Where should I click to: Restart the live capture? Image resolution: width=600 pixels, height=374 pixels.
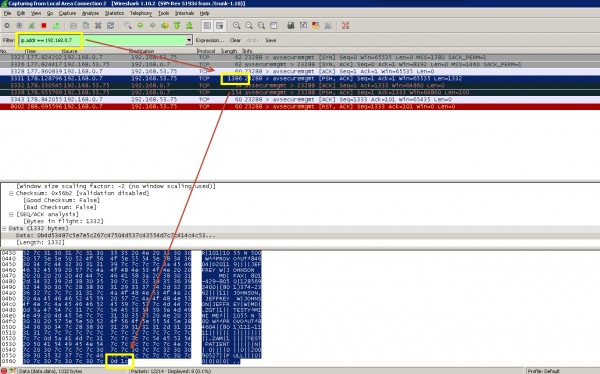pyautogui.click(x=56, y=26)
